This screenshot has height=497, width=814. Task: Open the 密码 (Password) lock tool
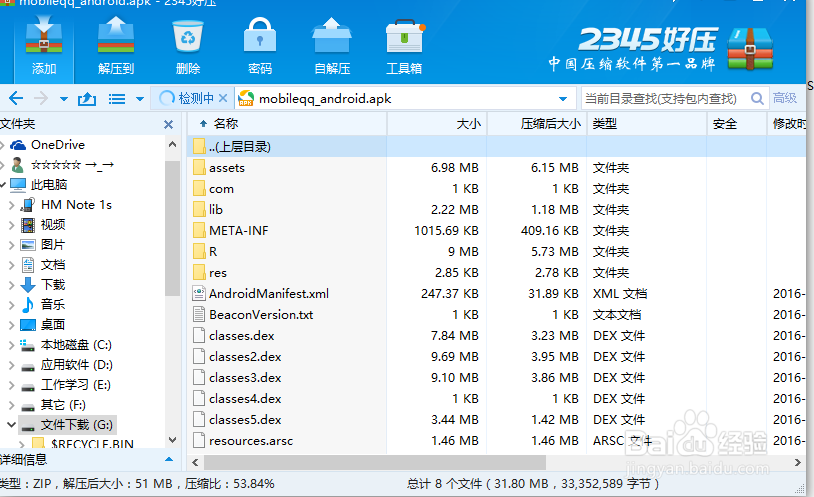(260, 45)
